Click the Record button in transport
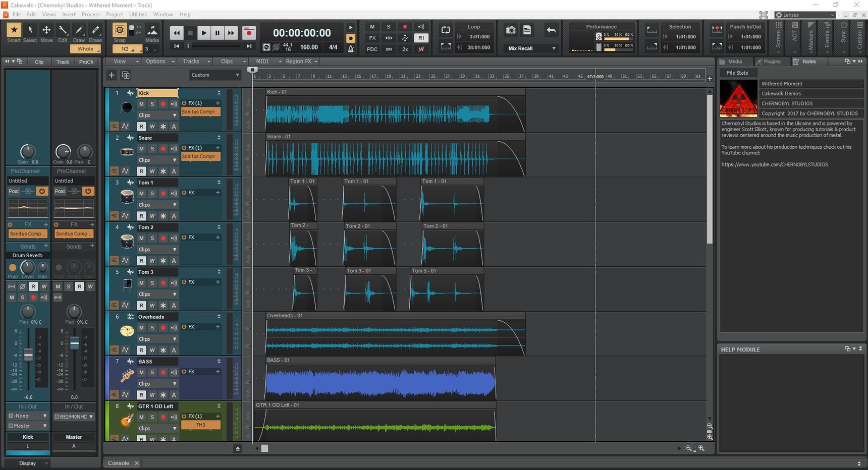This screenshot has width=868, height=470. 249,33
